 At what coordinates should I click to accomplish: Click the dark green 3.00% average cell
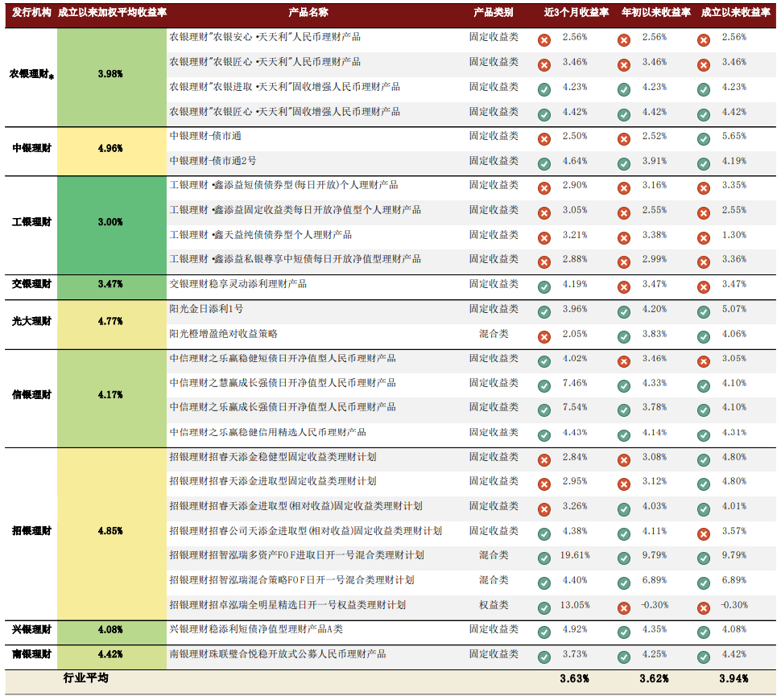click(x=112, y=225)
